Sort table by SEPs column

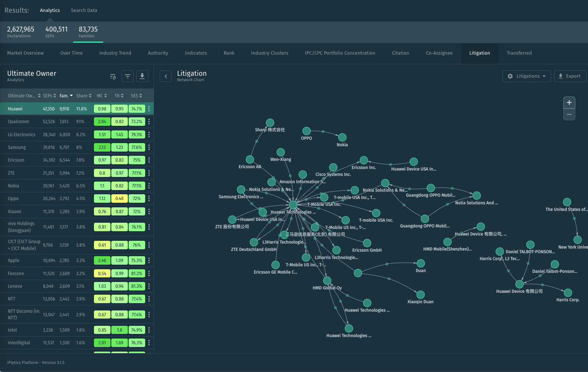[x=50, y=96]
